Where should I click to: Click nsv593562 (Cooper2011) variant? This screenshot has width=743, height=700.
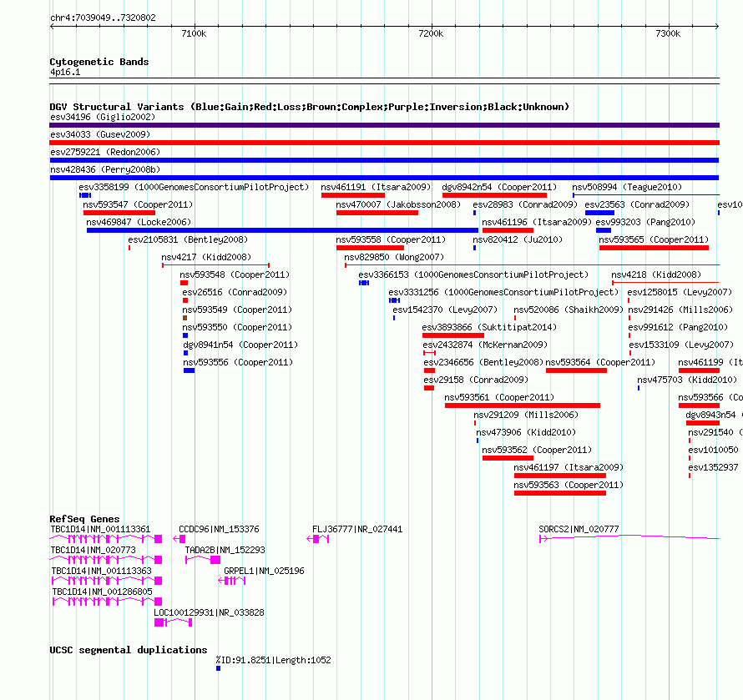pos(508,458)
